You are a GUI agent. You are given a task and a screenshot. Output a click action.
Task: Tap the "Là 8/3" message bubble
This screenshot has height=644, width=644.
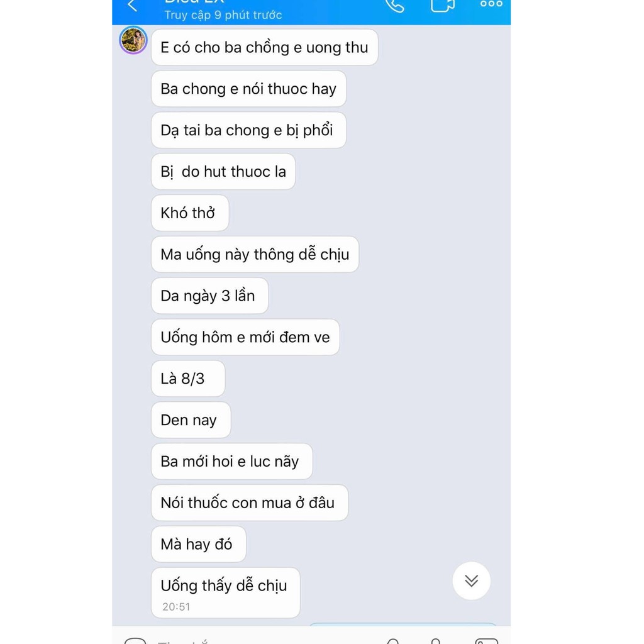188,378
